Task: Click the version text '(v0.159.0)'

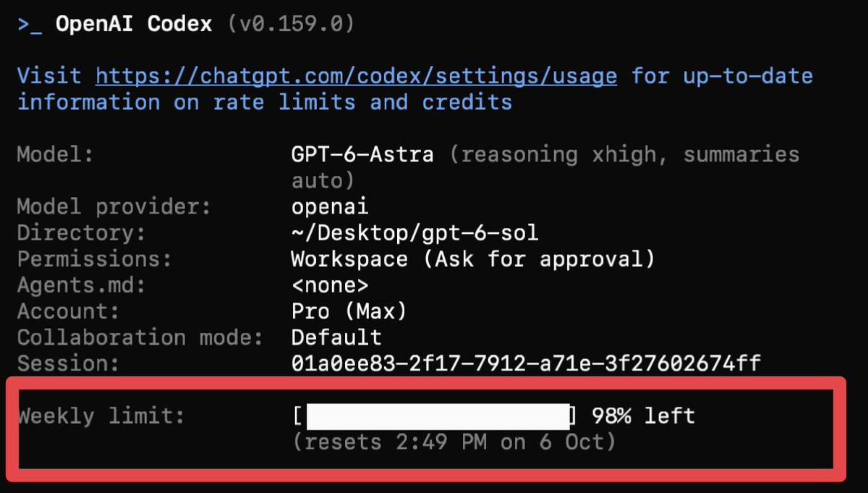Action: click(x=292, y=24)
